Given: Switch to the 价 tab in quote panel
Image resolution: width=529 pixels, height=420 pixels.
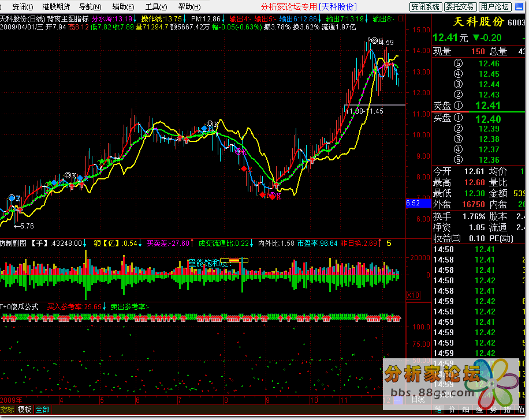Looking at the screenshot, I should tap(452, 410).
